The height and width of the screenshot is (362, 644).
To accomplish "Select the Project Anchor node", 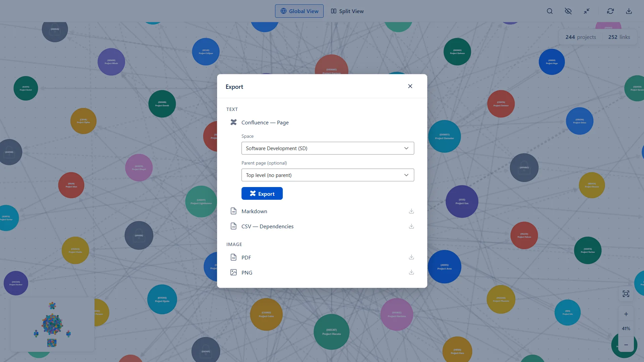I will coord(16,283).
